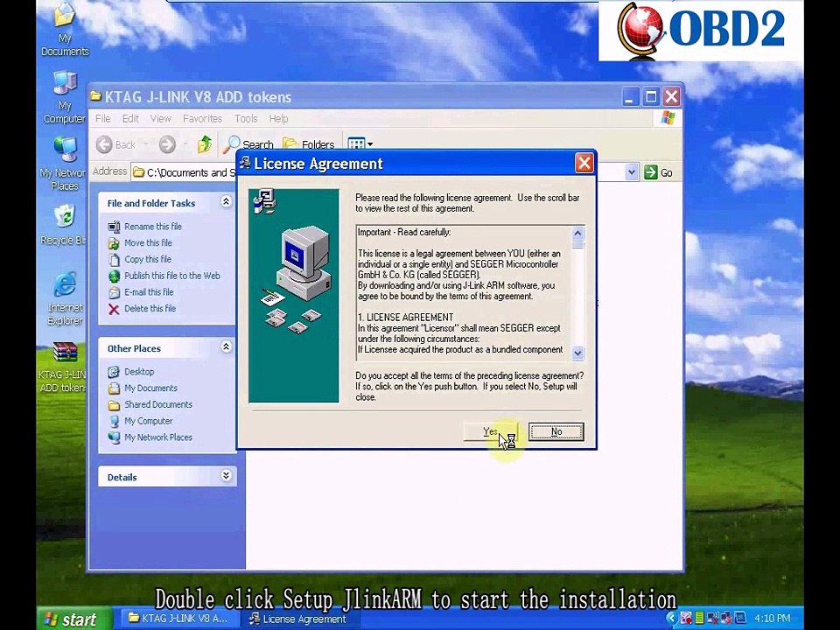Open the View menu in Explorer window
This screenshot has width=840, height=630.
pyautogui.click(x=161, y=118)
